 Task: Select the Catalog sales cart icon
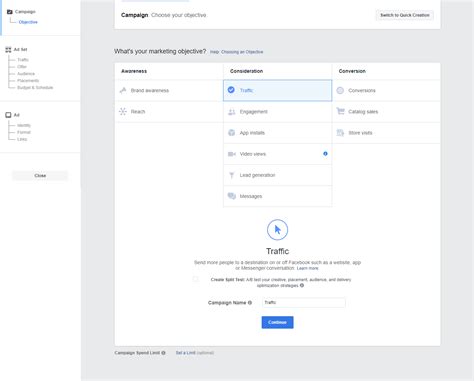[340, 111]
